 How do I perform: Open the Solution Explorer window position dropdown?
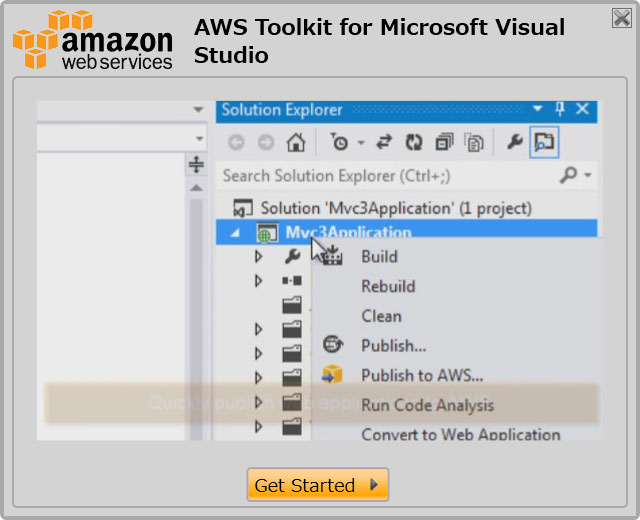(538, 109)
